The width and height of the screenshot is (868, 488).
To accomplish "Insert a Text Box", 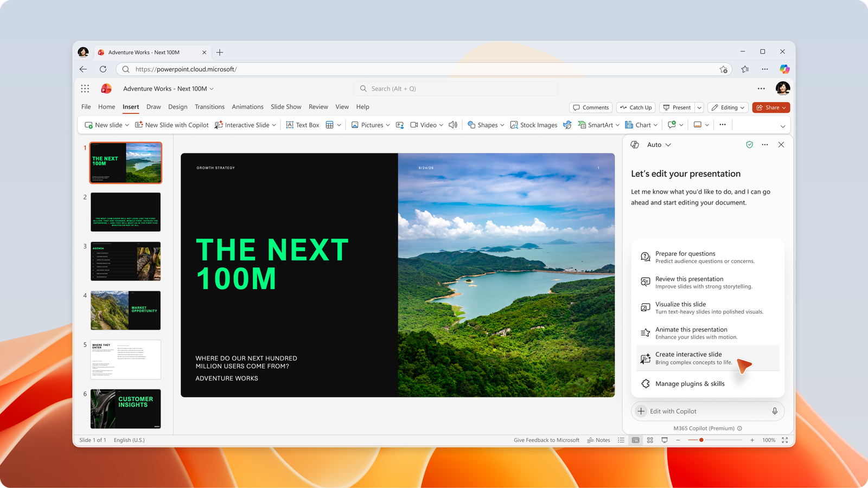I will (x=302, y=125).
